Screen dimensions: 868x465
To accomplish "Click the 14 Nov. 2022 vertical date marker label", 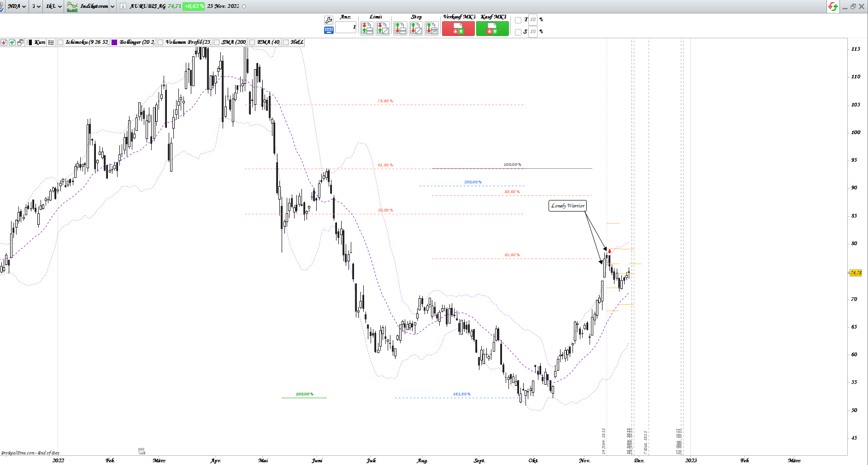I will (603, 441).
